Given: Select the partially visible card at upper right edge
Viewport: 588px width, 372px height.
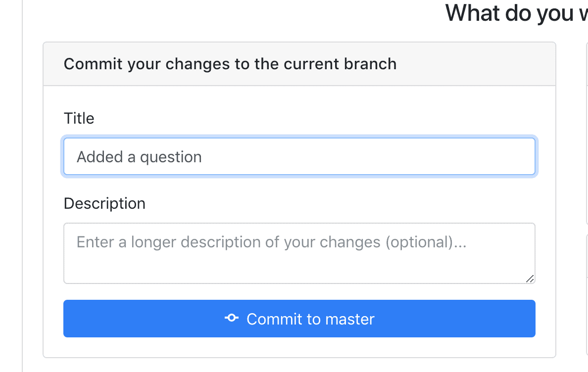Looking at the screenshot, I should pyautogui.click(x=587, y=133).
